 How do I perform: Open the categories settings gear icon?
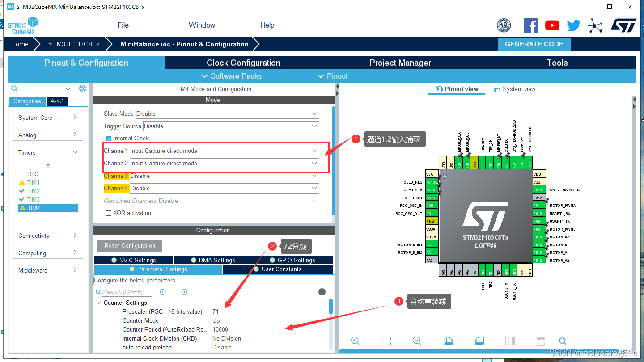82,88
